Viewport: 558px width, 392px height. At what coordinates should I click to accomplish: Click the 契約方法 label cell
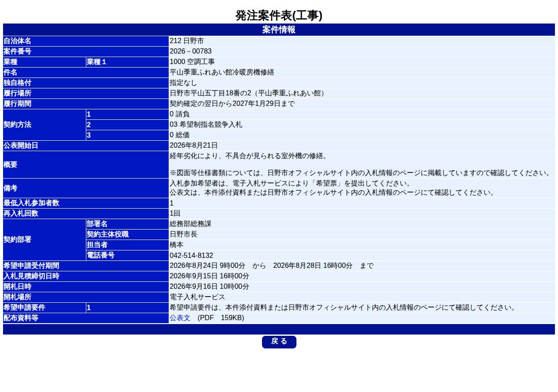44,125
